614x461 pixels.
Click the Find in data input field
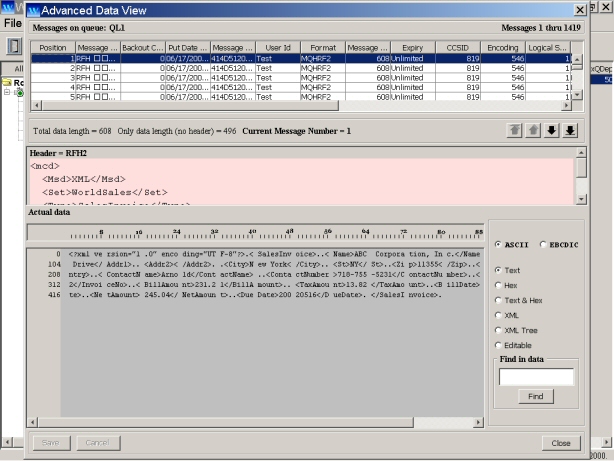coord(536,377)
